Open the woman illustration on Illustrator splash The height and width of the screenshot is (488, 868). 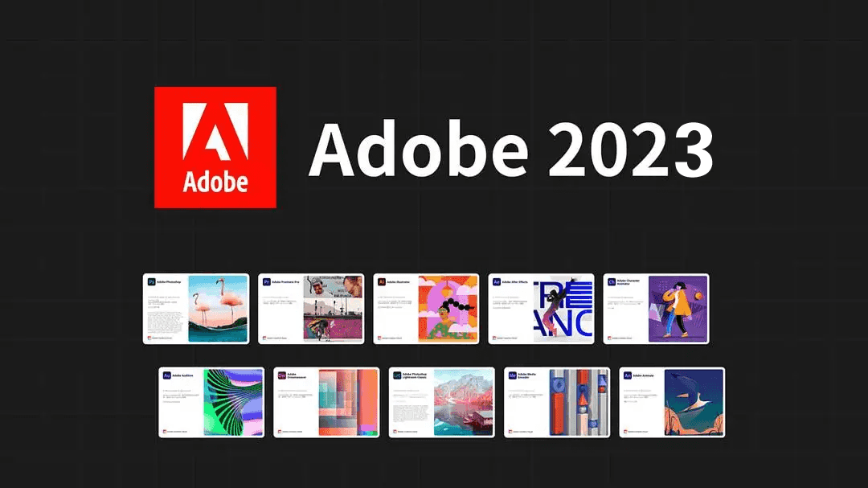point(448,309)
